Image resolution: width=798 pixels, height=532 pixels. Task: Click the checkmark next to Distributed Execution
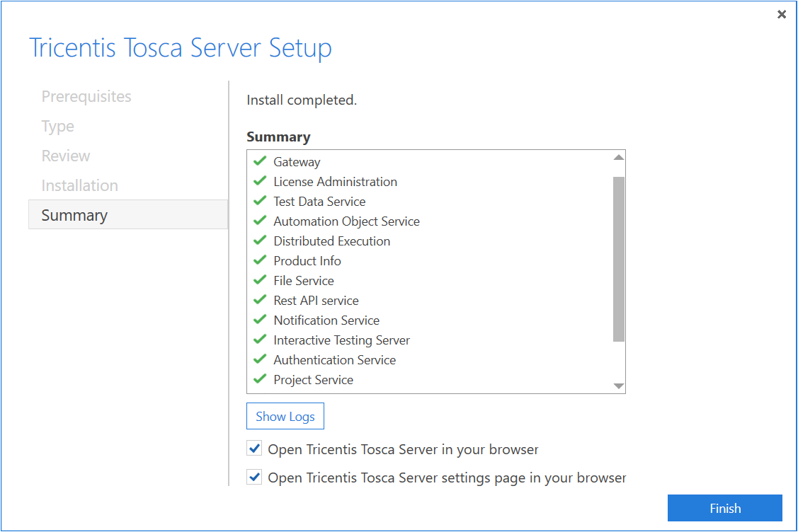(x=260, y=241)
